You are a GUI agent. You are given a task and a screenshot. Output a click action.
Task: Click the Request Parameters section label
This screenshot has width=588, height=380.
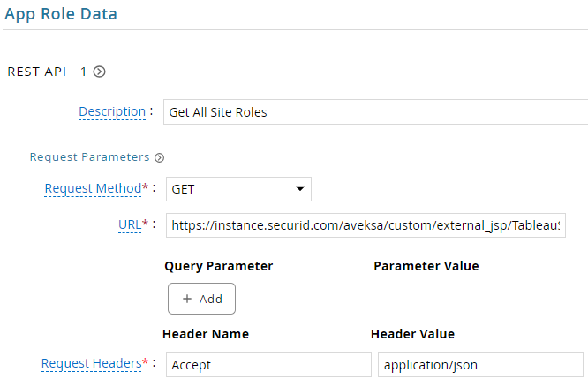click(90, 157)
